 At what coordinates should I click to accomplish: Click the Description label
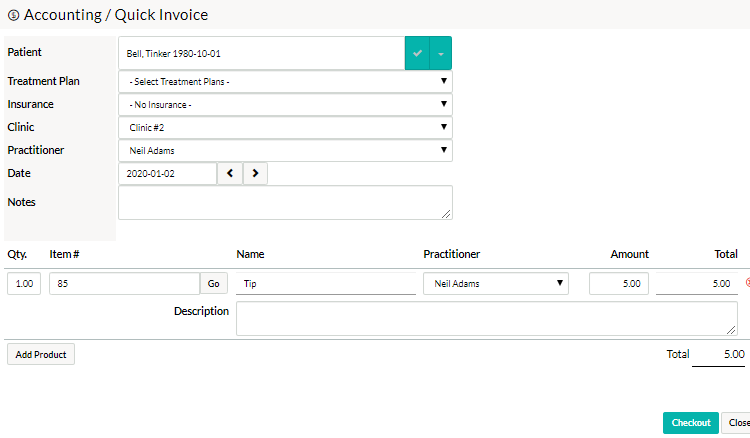201,311
